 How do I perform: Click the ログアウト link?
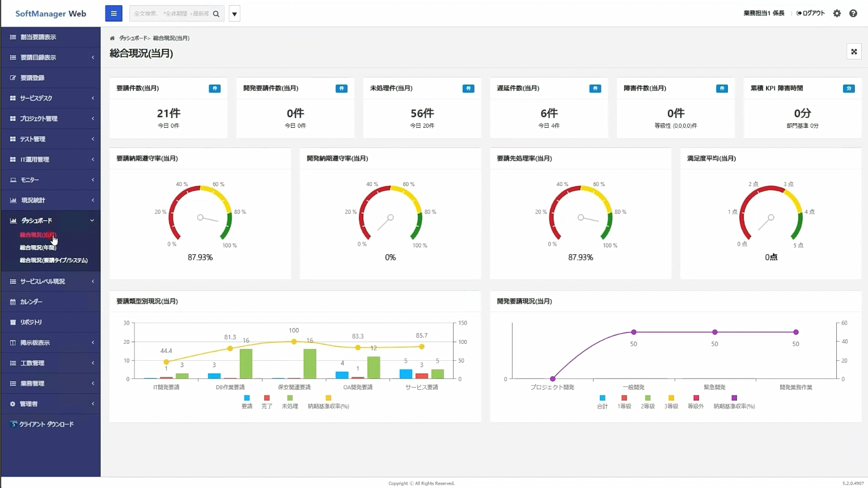tap(810, 13)
